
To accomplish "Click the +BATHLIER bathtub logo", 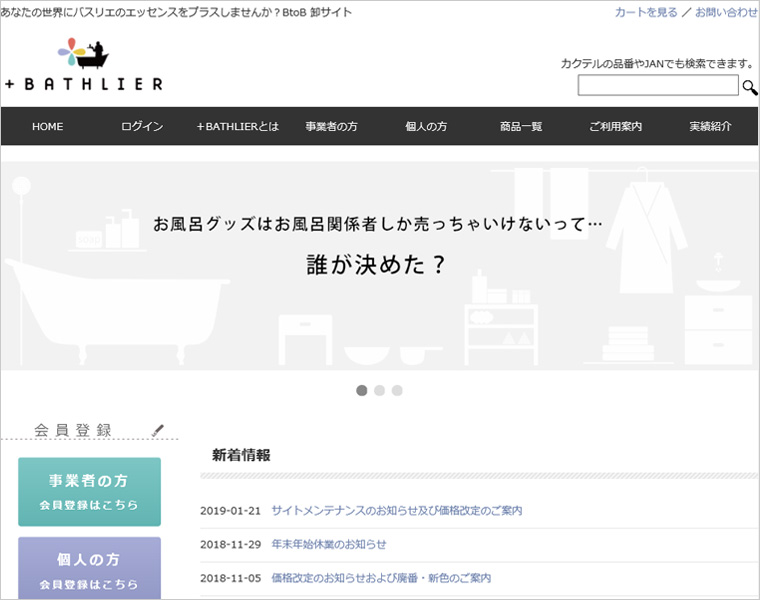I will click(83, 64).
